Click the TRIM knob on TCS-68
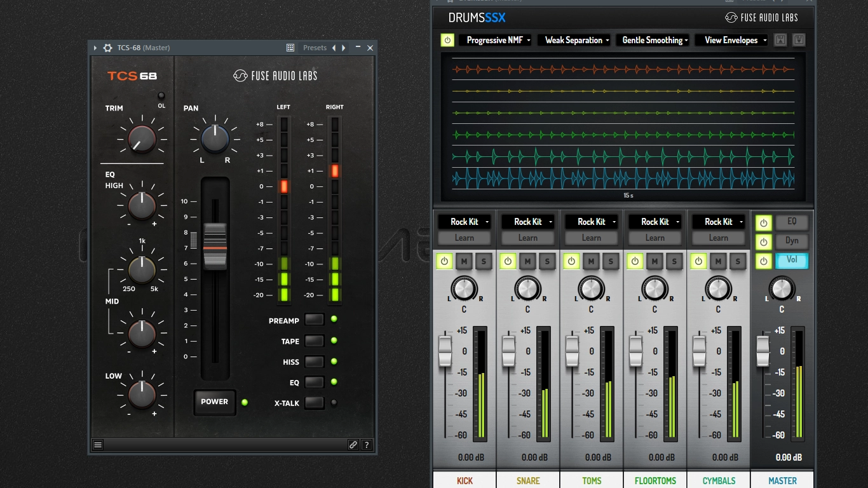 coord(142,139)
